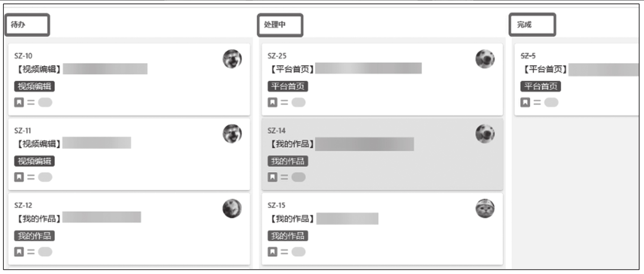Open the assignee avatar on card SZ-12

coord(232,209)
